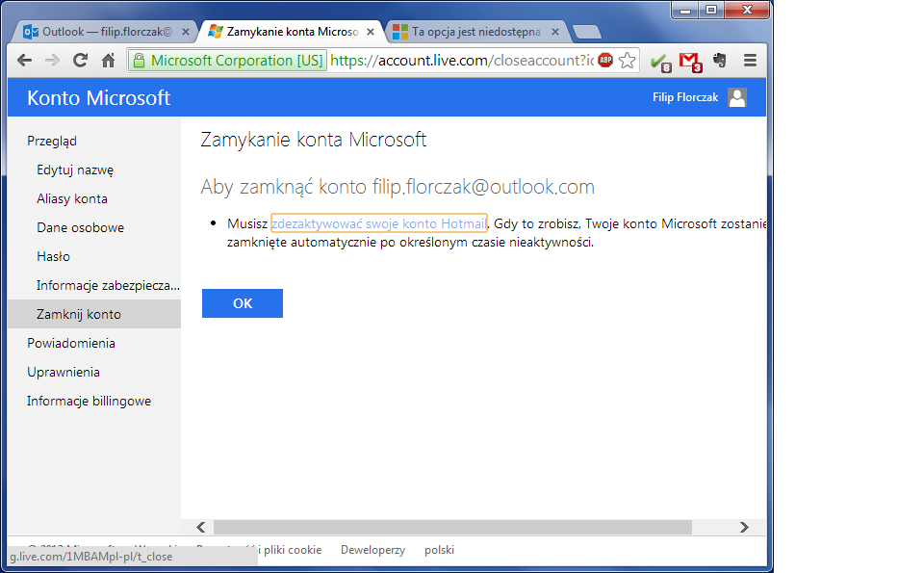Minimize the browser window
The image size is (924, 573).
point(684,10)
